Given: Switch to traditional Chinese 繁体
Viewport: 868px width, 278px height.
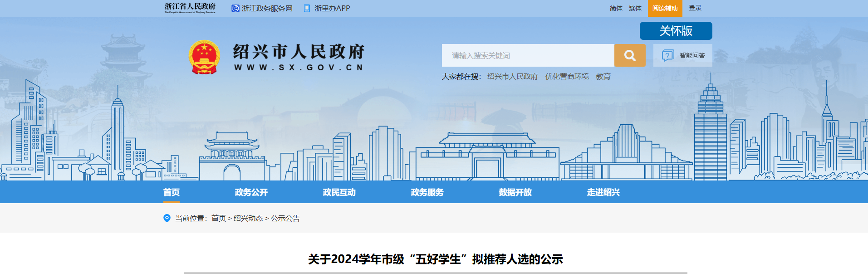Looking at the screenshot, I should pos(635,8).
